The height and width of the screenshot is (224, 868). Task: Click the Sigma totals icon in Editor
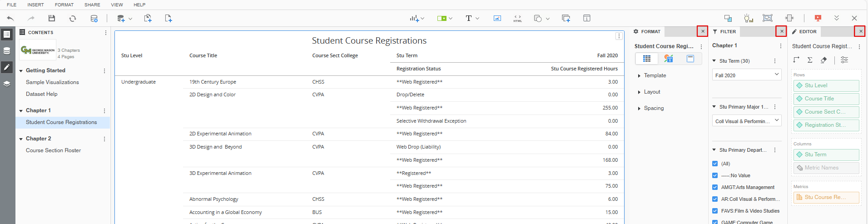(810, 60)
